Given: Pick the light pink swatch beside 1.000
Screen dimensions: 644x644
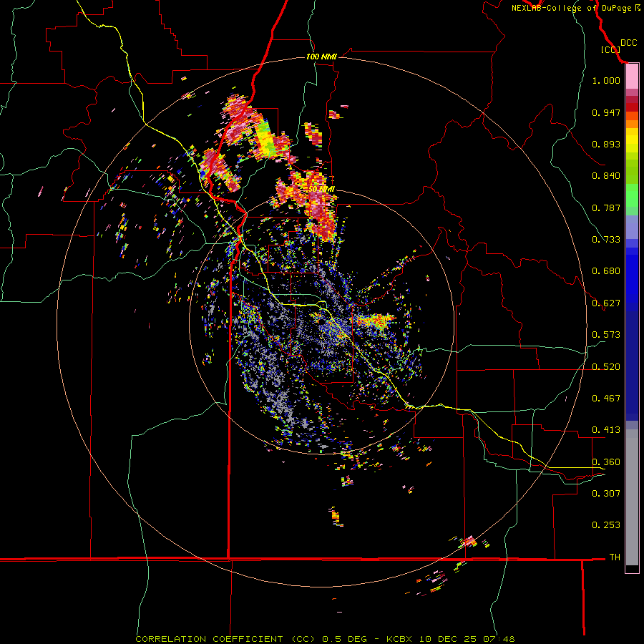Looking at the screenshot, I should click(x=632, y=77).
